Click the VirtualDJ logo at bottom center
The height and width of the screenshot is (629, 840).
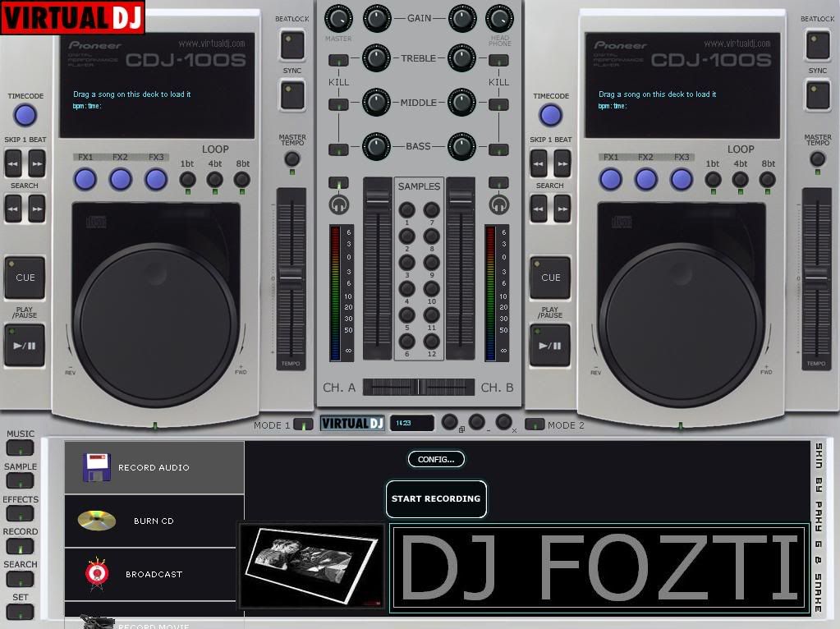point(352,423)
